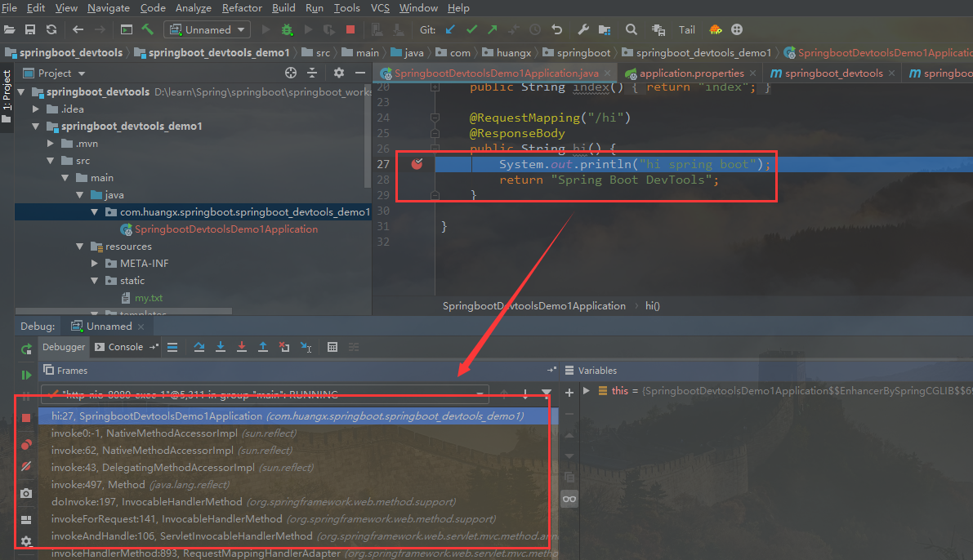Mute breakpoints with the slashed circle icon

point(26,466)
